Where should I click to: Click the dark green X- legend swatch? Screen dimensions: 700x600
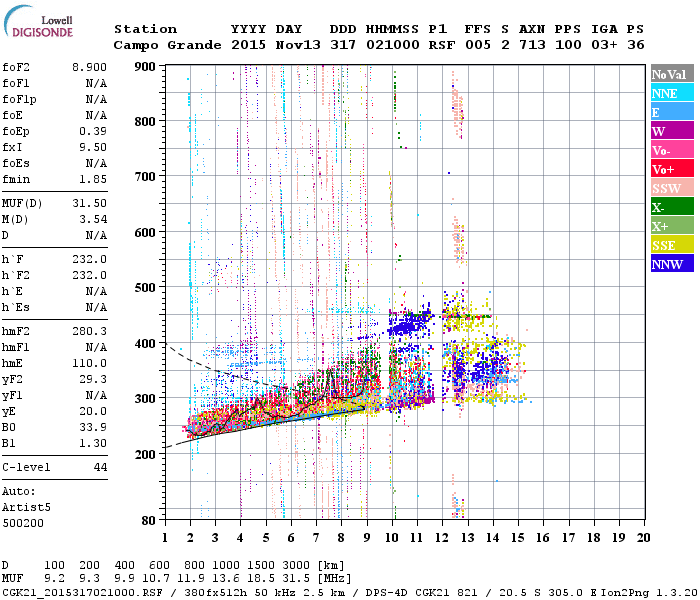672,207
